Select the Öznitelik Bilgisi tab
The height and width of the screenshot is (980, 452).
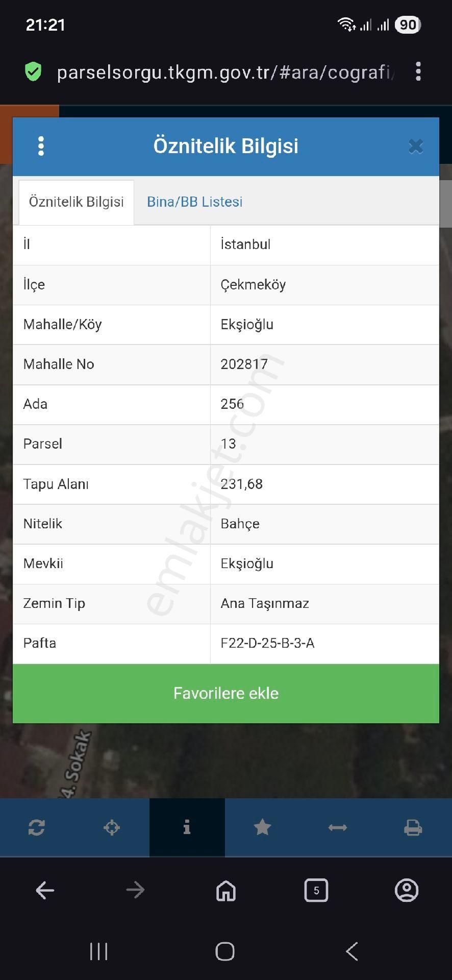point(76,202)
